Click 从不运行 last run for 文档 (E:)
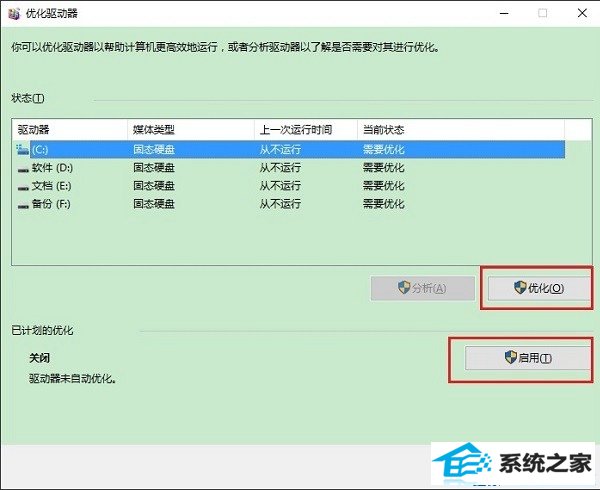 280,186
